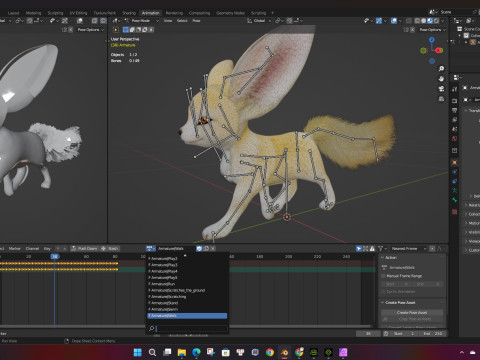Click the Push Down button in dope sheet
Screen dimensions: 480x360
pyautogui.click(x=84, y=249)
